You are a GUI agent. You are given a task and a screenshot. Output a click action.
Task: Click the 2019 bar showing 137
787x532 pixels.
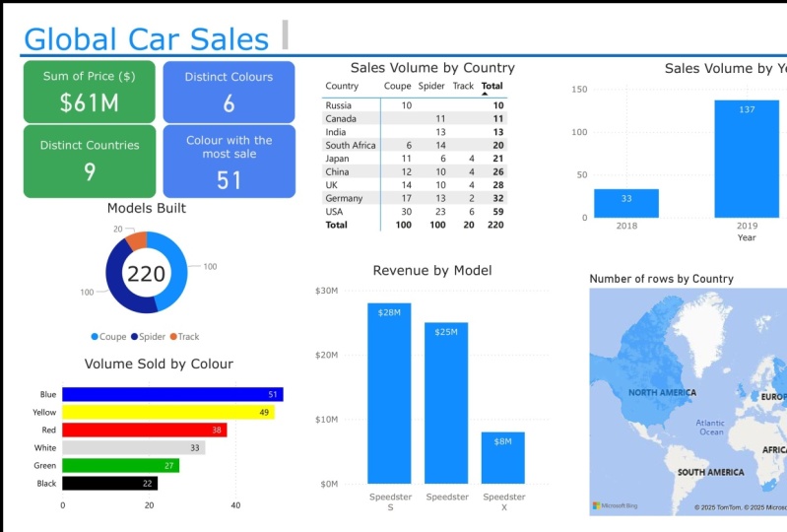point(747,159)
